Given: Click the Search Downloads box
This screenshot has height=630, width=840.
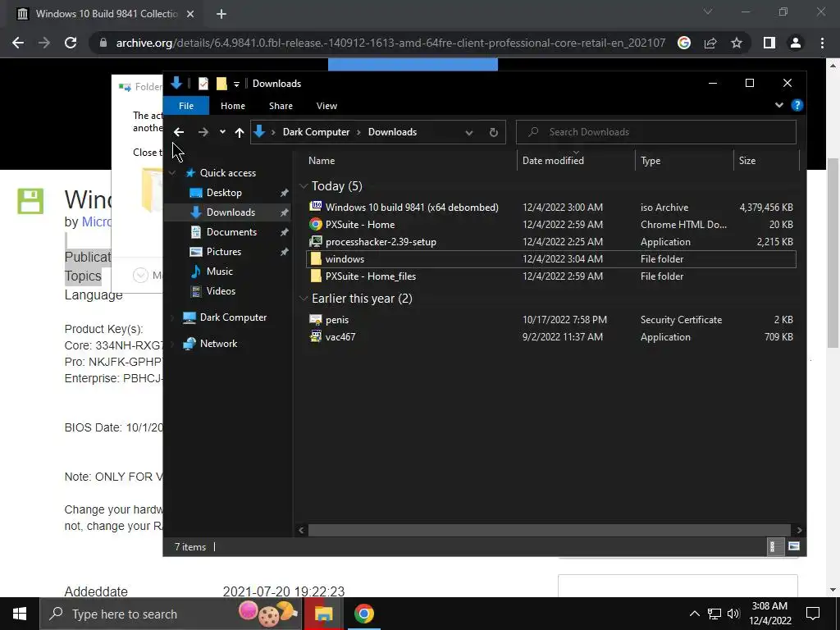Looking at the screenshot, I should point(655,132).
